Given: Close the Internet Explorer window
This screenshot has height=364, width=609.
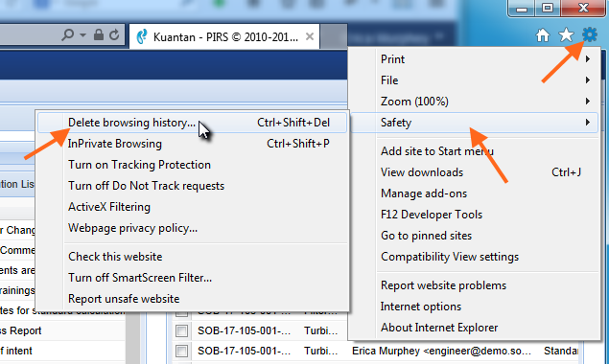Looking at the screenshot, I should tap(583, 9).
